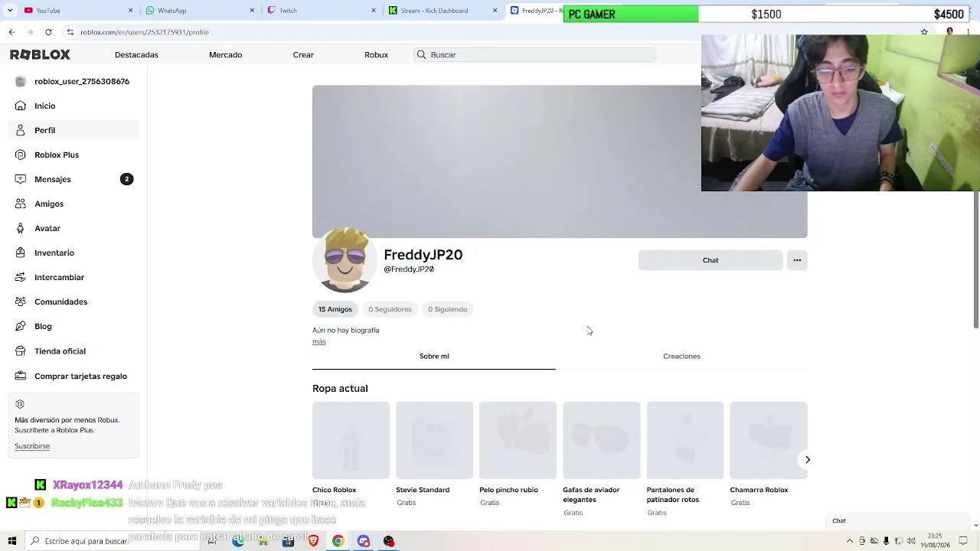The height and width of the screenshot is (551, 980).
Task: Close the WhatsApp browser tab
Action: point(253,11)
